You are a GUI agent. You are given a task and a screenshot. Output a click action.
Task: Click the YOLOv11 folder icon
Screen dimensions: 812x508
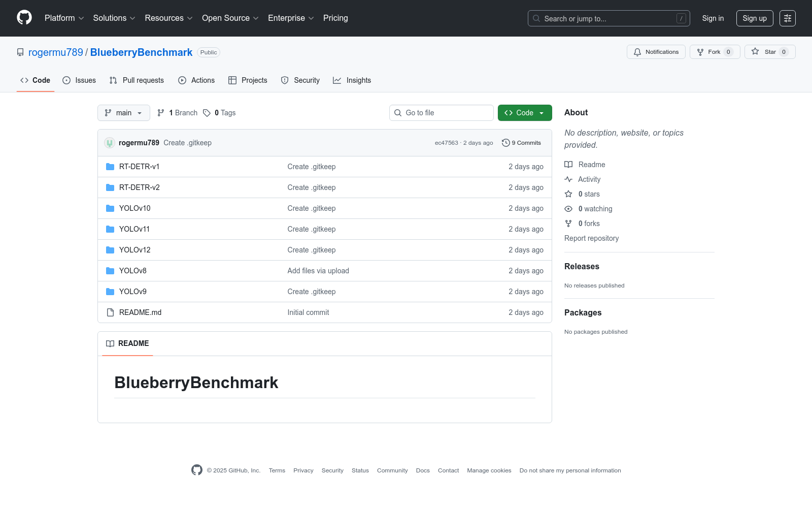pos(110,229)
